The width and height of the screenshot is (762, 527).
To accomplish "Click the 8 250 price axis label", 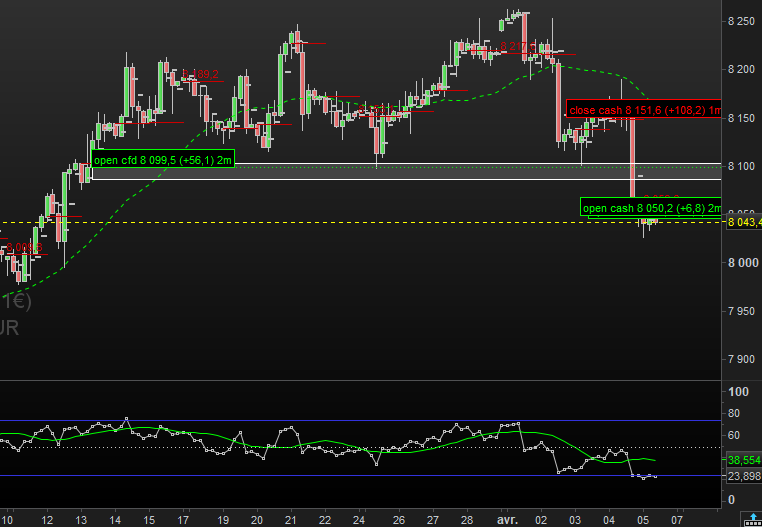I will tap(741, 21).
